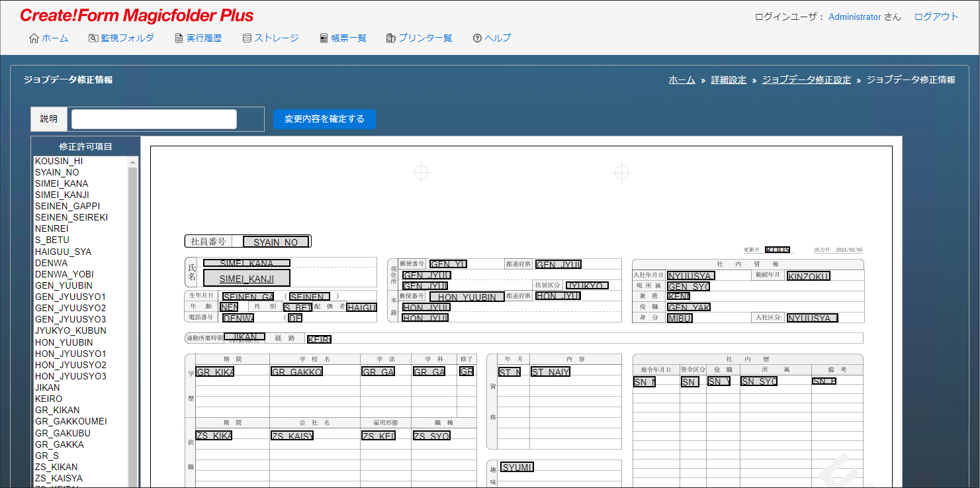The image size is (980, 488).
Task: Open ストレージ menu item
Action: click(277, 38)
